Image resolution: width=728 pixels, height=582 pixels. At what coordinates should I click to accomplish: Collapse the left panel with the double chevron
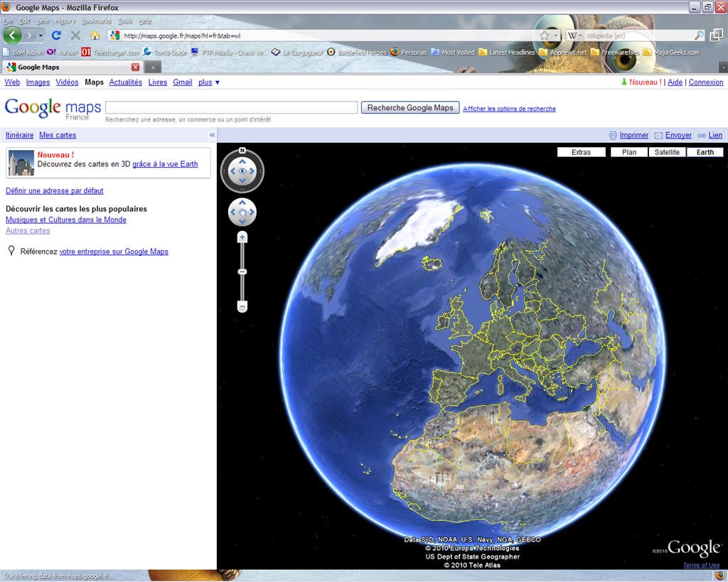click(212, 135)
